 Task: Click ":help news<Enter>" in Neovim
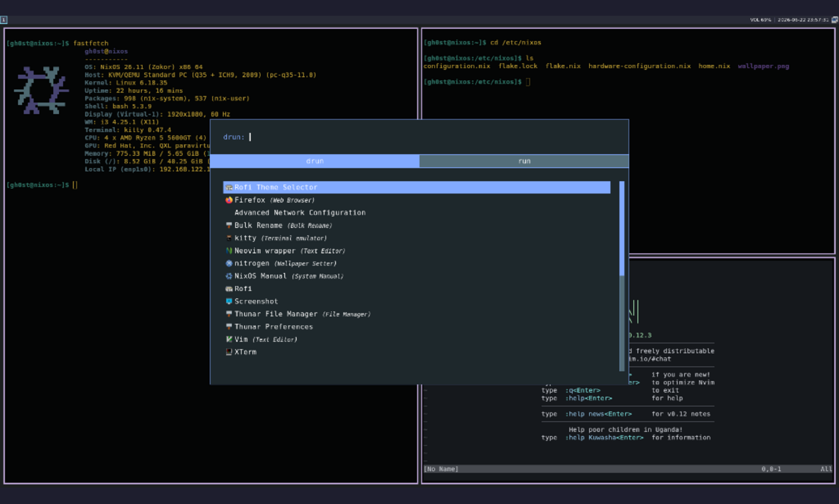click(598, 414)
